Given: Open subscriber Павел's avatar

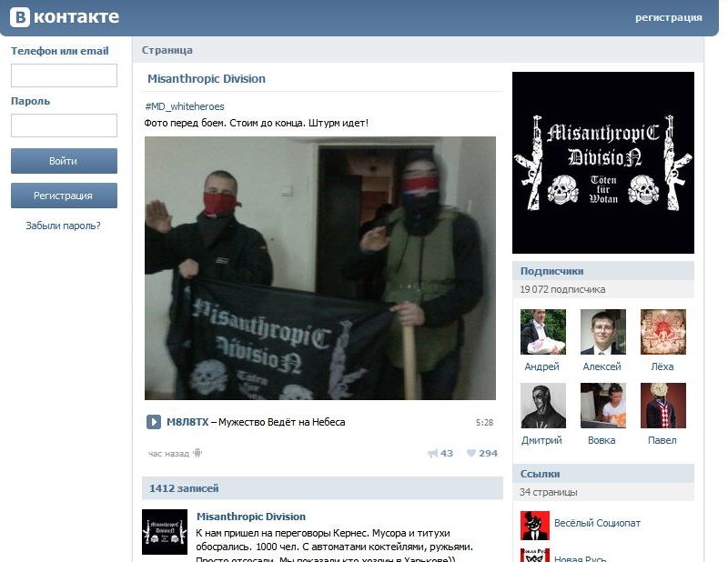Looking at the screenshot, I should point(663,406).
